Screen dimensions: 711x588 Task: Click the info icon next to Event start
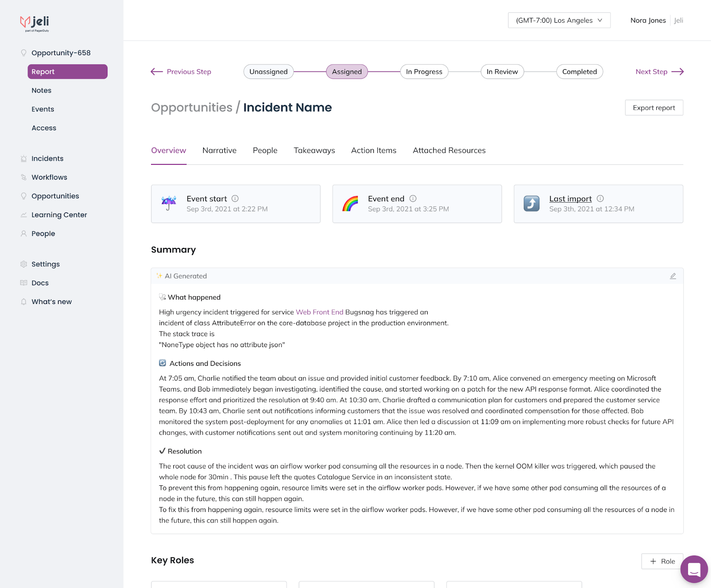(x=235, y=199)
